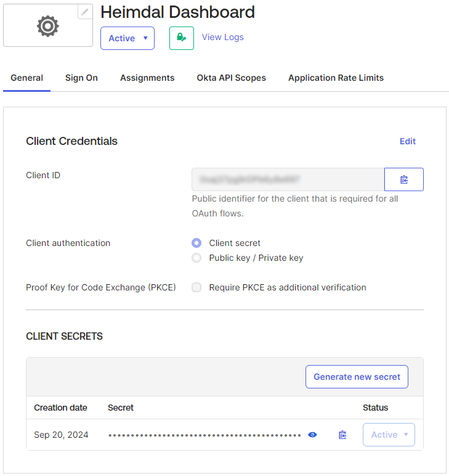Screen dimensions: 449x476
Task: View Application Rate Limits tab
Action: (x=336, y=78)
